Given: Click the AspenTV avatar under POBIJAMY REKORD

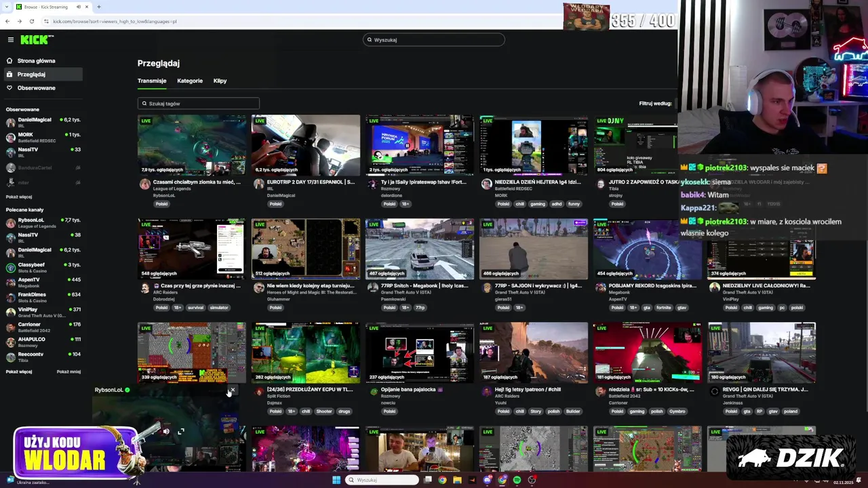Looking at the screenshot, I should tap(600, 287).
